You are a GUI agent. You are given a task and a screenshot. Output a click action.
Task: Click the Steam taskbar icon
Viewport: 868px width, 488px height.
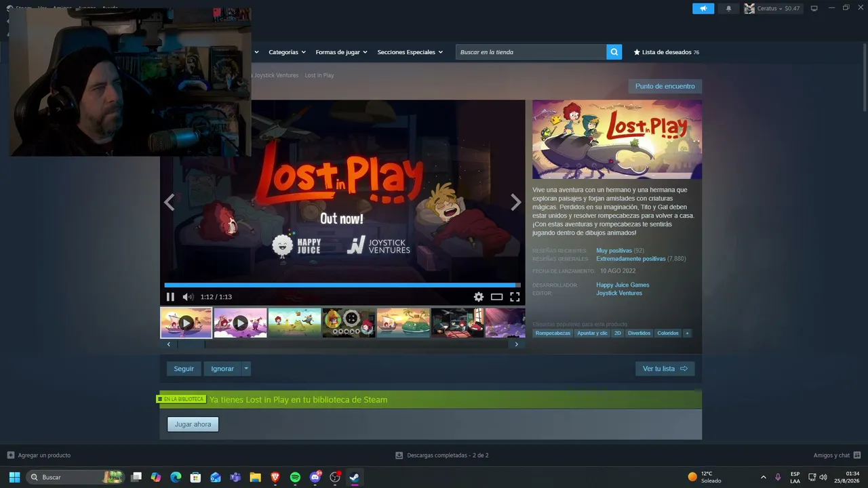[x=354, y=477]
